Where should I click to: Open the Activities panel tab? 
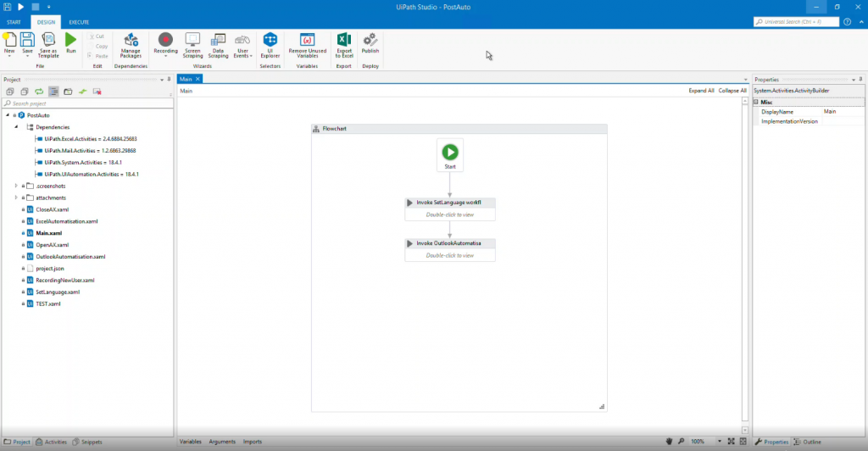pyautogui.click(x=51, y=442)
